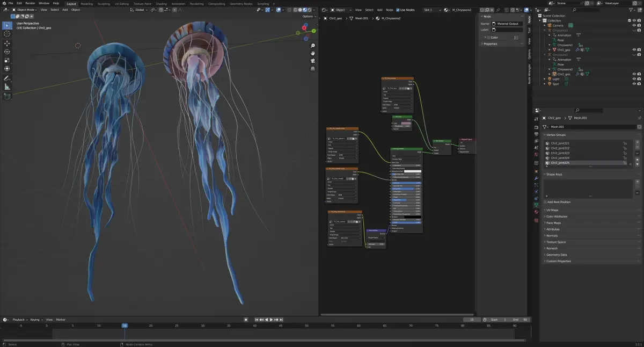Expand the Color Attributes panel
Viewport: 644px width, 347px height.
(x=557, y=216)
